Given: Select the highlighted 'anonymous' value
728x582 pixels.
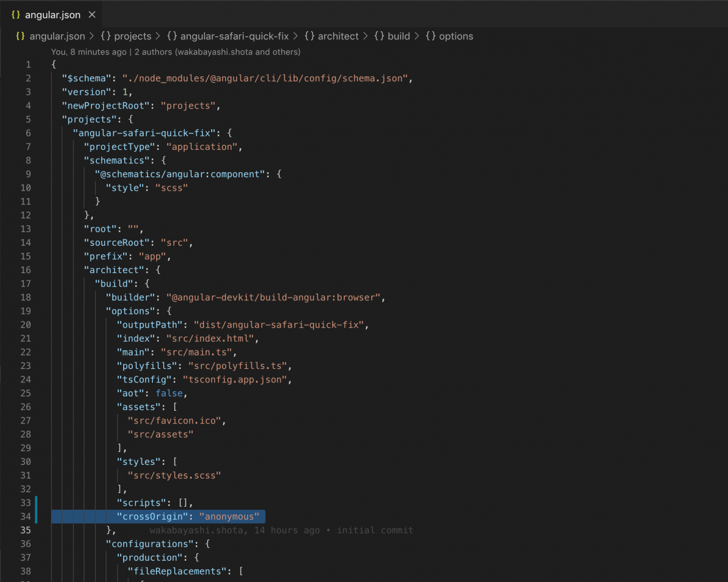Looking at the screenshot, I should pos(230,516).
